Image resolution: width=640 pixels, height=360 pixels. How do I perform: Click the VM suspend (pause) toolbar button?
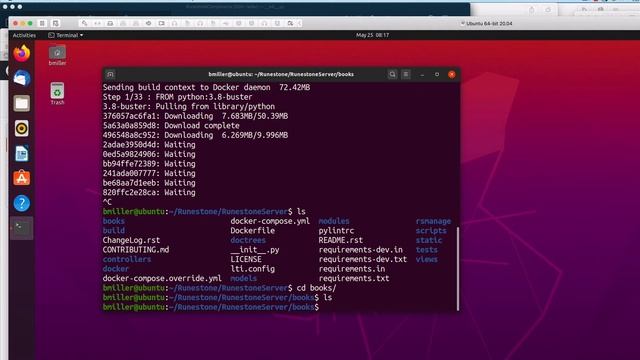(x=42, y=23)
